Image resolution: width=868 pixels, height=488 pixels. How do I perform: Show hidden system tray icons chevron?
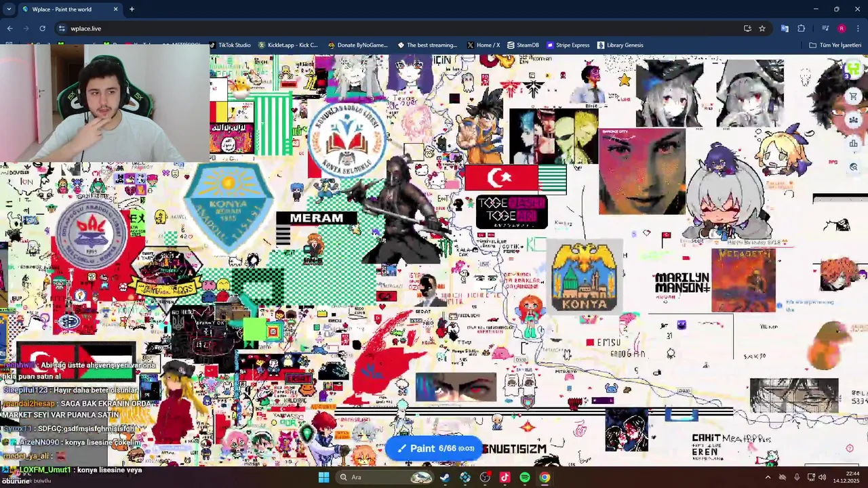click(768, 477)
